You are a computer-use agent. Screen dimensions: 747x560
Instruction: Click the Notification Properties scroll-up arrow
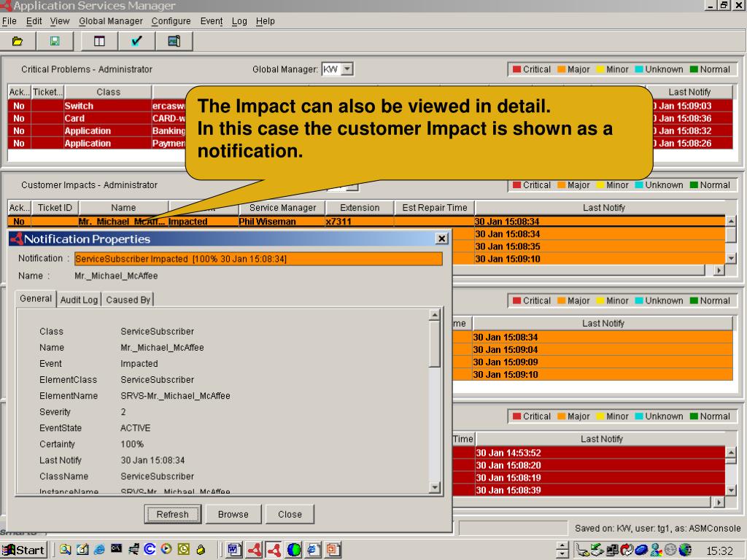tap(435, 315)
